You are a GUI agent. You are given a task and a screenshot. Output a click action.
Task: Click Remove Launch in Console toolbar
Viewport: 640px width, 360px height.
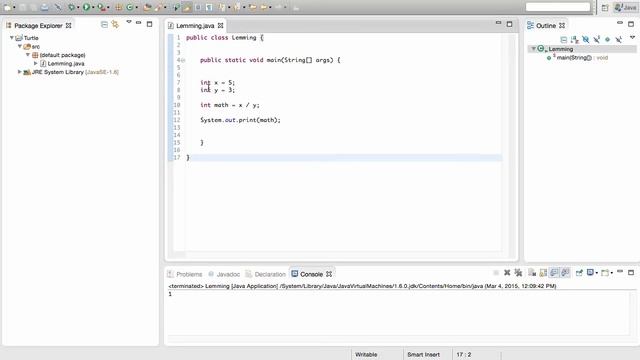click(507, 273)
